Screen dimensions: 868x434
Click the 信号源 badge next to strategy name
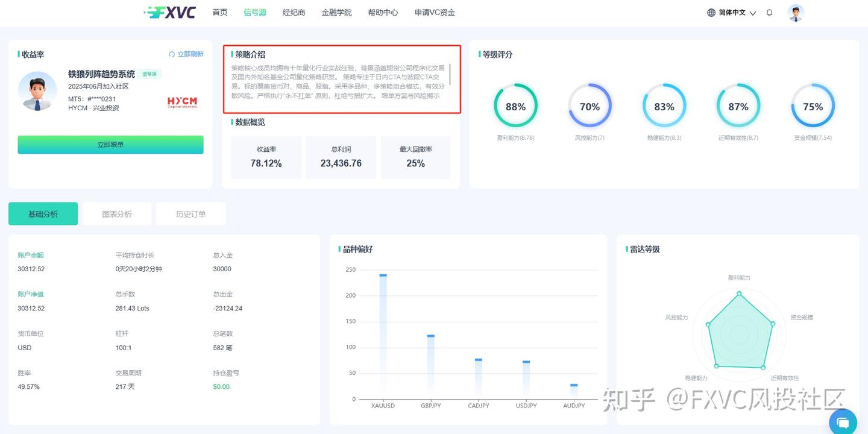point(149,74)
